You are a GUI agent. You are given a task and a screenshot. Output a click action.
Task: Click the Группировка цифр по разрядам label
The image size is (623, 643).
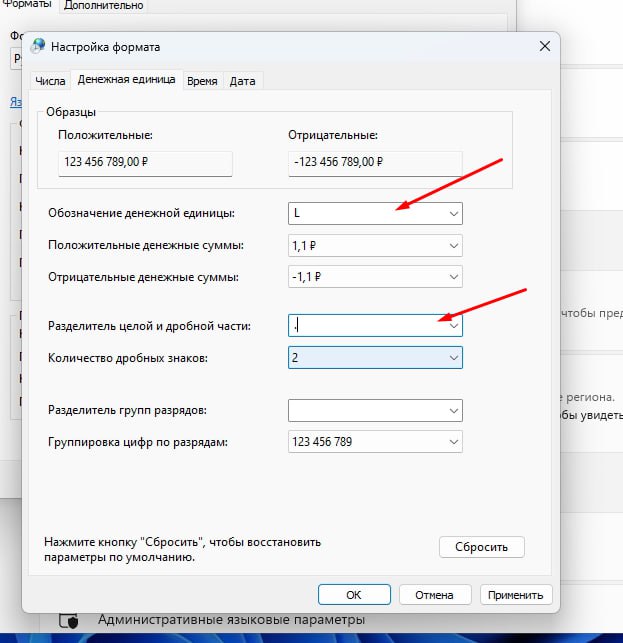(138, 442)
